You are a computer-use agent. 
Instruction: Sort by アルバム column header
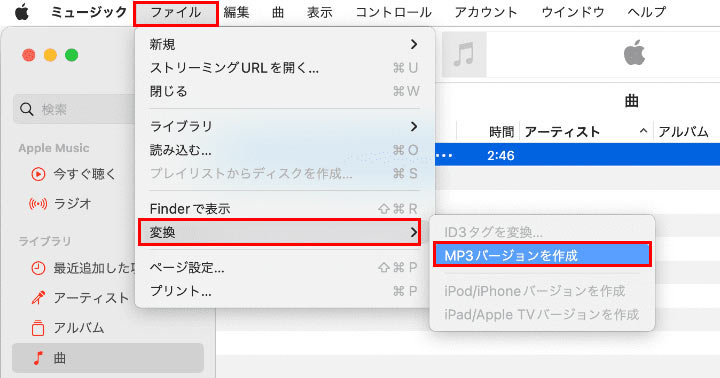coord(683,132)
